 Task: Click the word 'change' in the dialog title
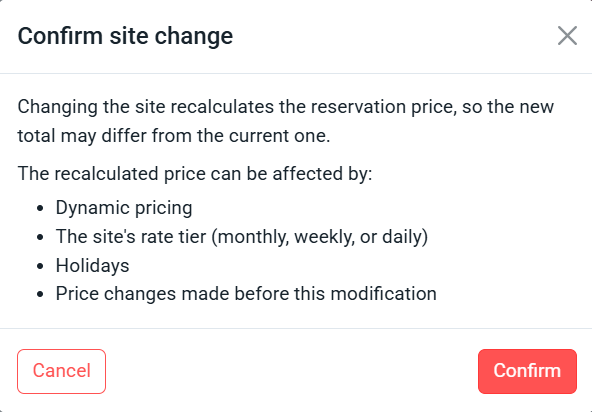(194, 37)
